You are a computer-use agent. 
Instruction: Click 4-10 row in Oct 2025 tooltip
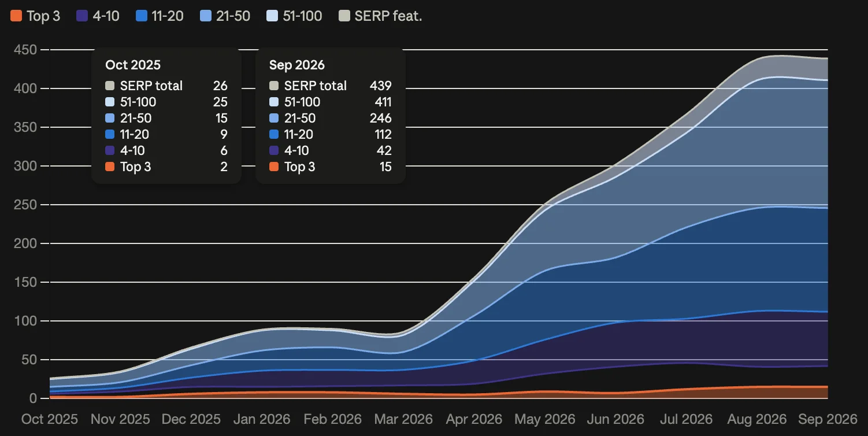166,150
